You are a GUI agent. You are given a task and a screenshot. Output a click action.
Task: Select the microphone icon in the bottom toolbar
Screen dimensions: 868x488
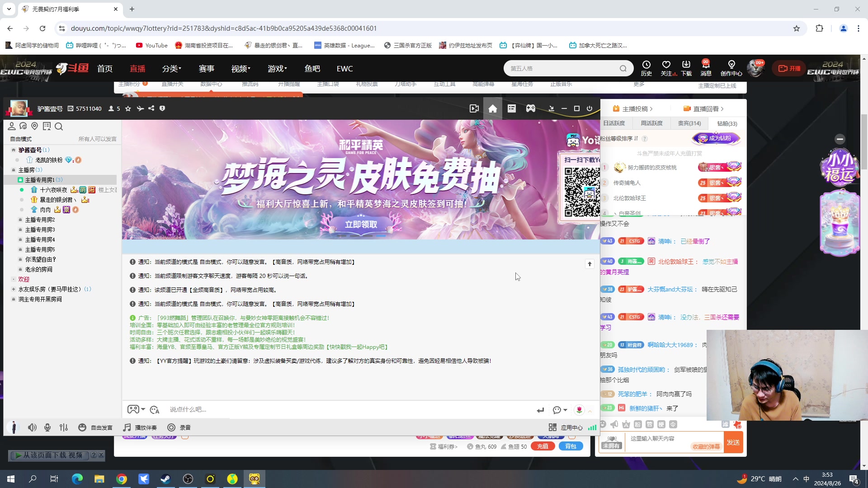(47, 427)
